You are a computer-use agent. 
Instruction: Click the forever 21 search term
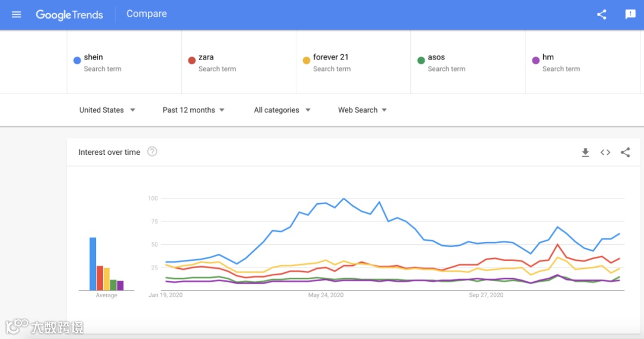[x=331, y=57]
